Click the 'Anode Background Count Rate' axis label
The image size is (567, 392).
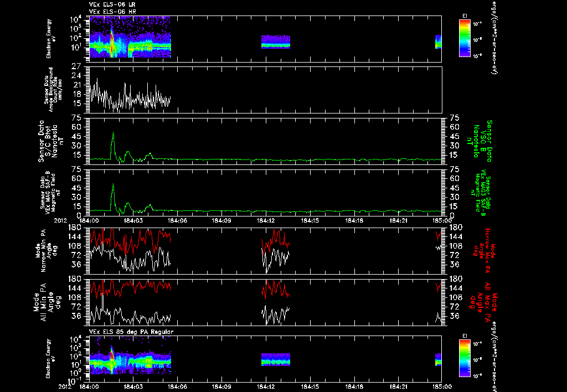coord(53,90)
